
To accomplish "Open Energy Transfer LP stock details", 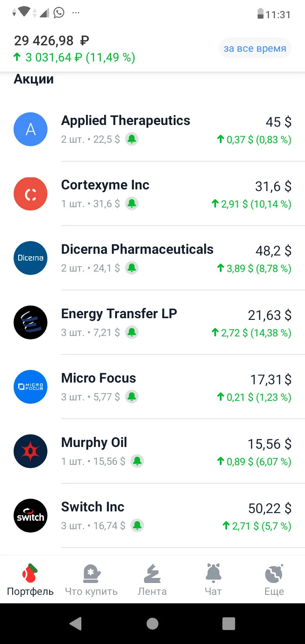I will [x=152, y=322].
